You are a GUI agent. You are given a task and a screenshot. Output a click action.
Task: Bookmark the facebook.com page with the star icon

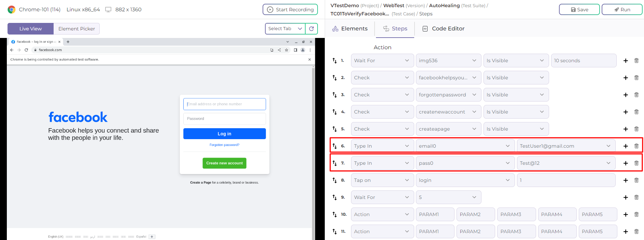(x=286, y=50)
